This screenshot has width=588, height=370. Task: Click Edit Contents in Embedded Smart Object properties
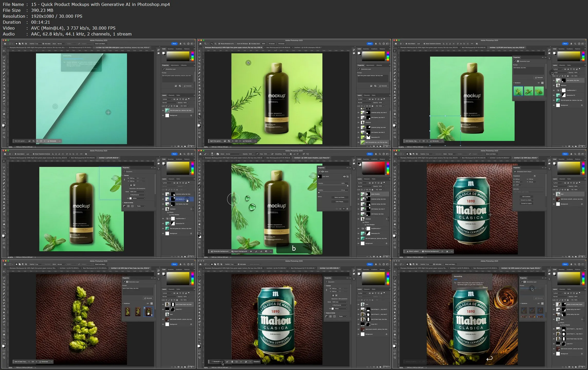click(x=526, y=197)
